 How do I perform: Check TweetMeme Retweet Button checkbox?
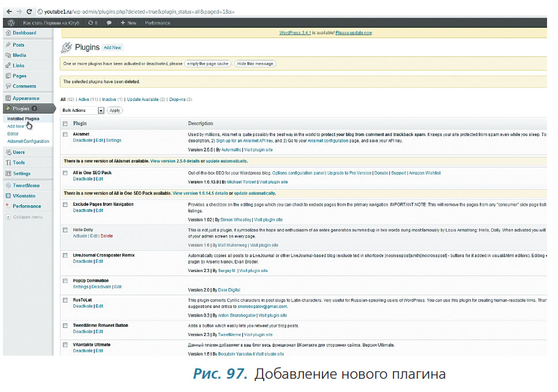[65, 326]
